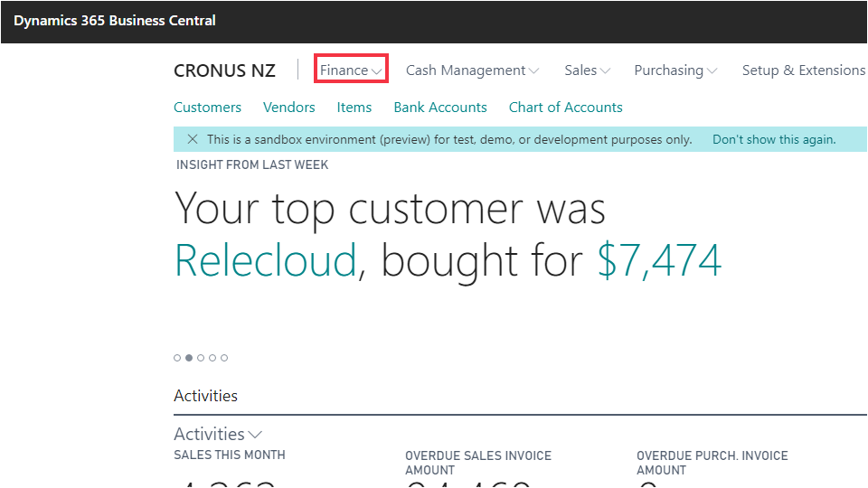
Task: Click OVERDUE PURCH. INVOICE AMOUNT tile label
Action: pyautogui.click(x=712, y=463)
